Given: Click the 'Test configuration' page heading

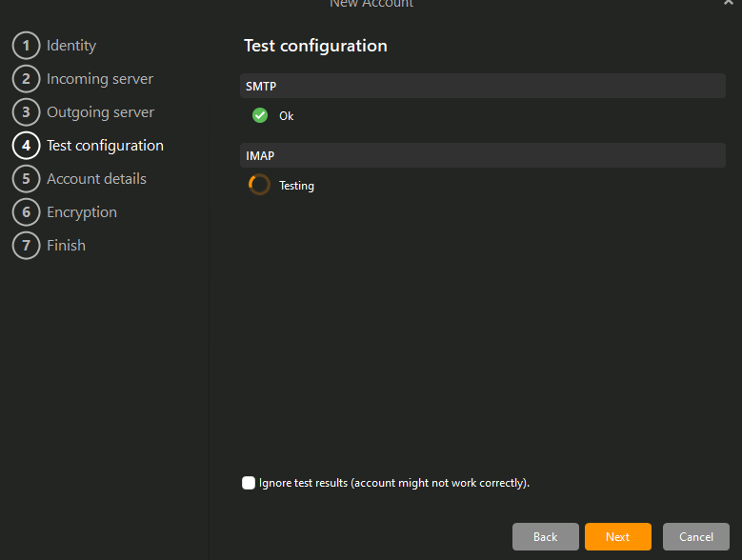Looking at the screenshot, I should (x=315, y=46).
